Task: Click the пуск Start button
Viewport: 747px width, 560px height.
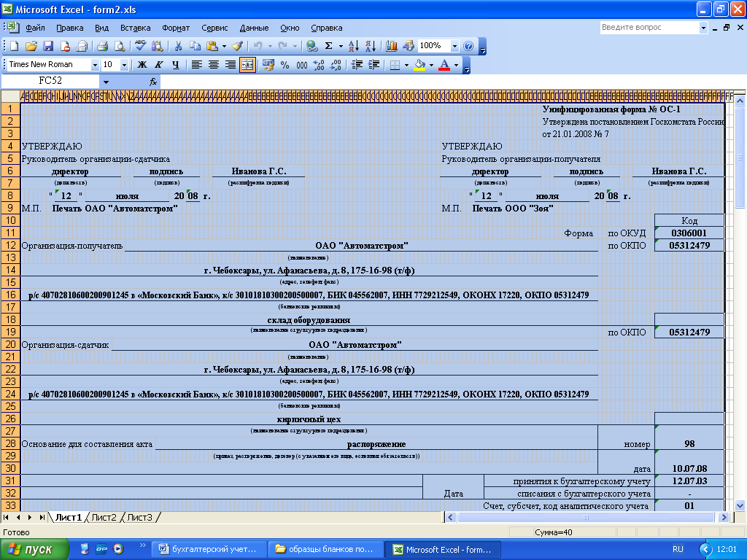Action: 34,549
